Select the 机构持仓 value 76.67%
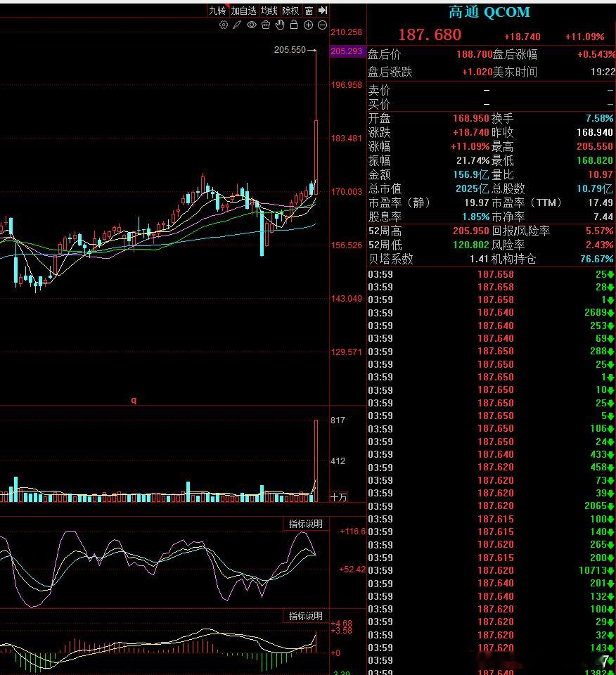Image resolution: width=616 pixels, height=675 pixels. pyautogui.click(x=596, y=259)
